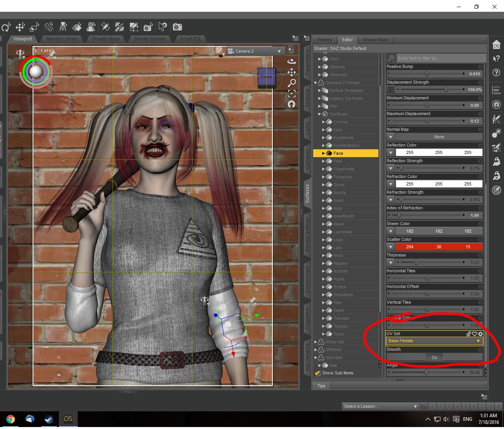Click the volume icon in system tray
504x429 pixels.
(447, 419)
